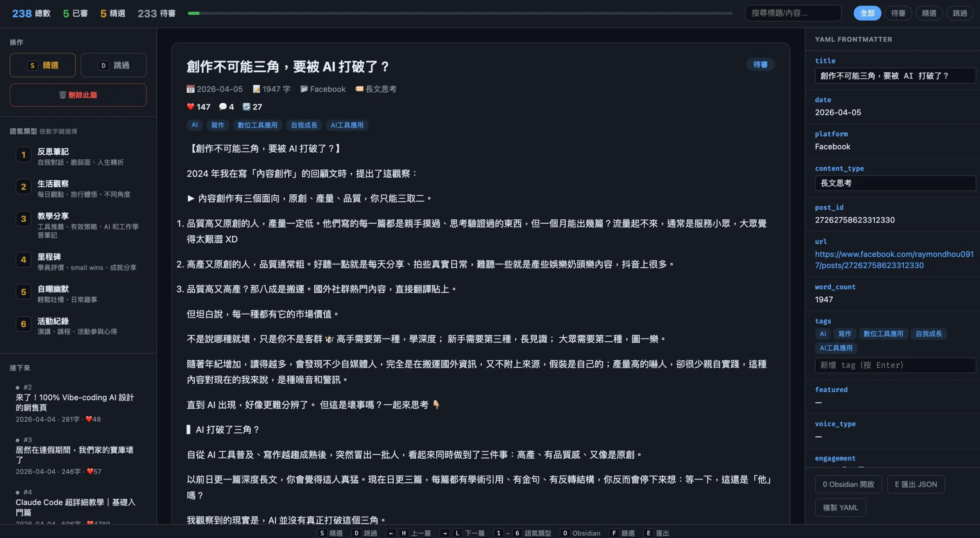Enable the 待審 filter
The image size is (980, 538).
(x=898, y=13)
